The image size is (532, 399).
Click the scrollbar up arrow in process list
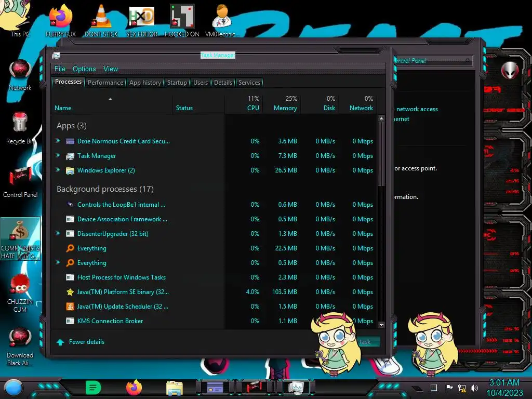coord(381,119)
